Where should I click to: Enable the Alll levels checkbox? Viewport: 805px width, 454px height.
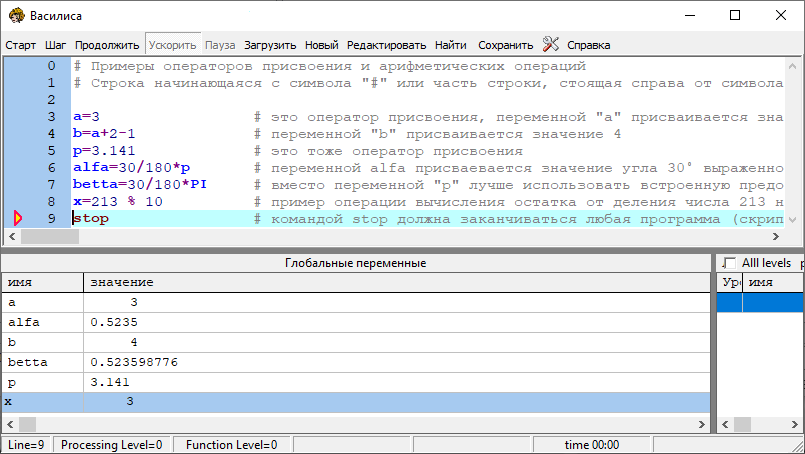(x=729, y=263)
